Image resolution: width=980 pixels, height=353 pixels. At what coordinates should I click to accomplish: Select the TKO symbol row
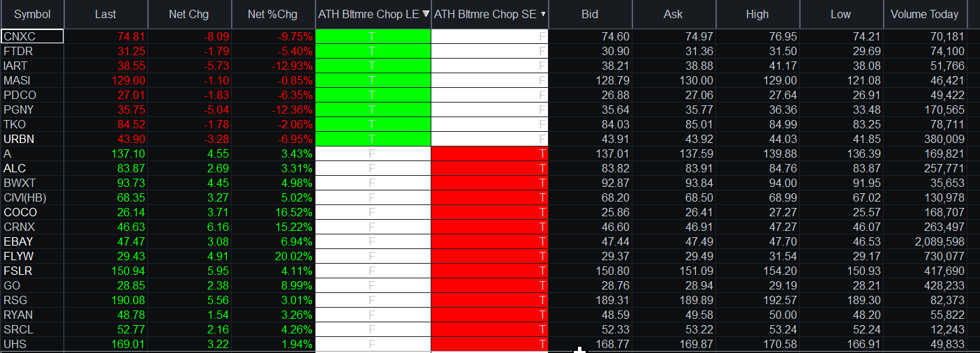(32, 124)
